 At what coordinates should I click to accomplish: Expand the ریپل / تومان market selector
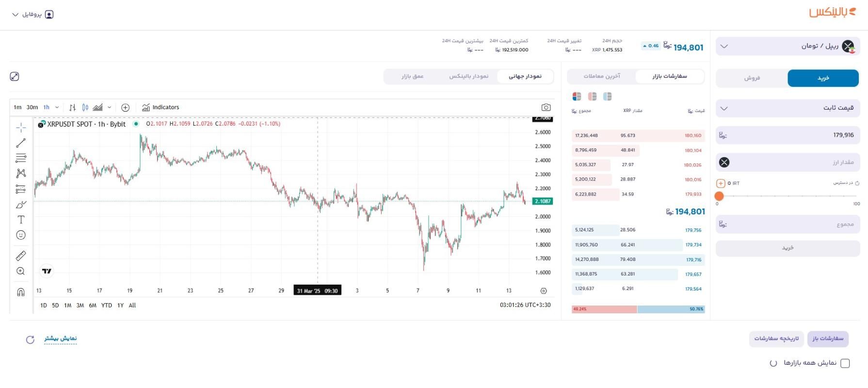(x=788, y=46)
